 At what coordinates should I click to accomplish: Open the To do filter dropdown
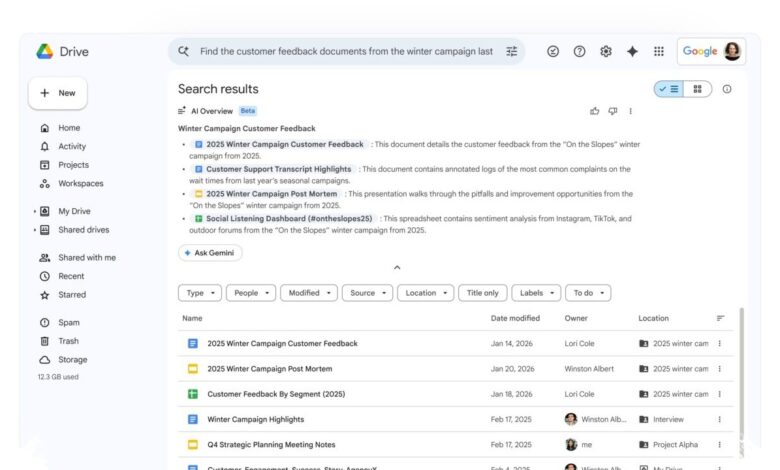tap(588, 293)
